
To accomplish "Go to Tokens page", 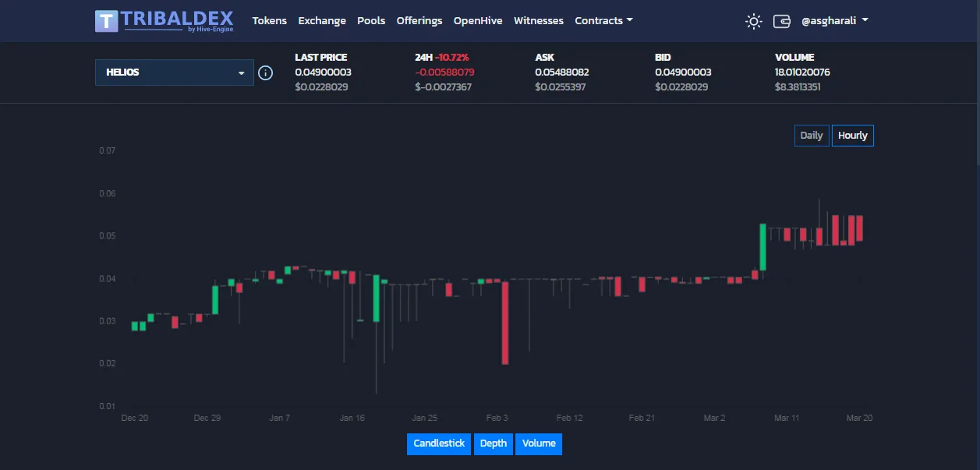I will point(270,21).
